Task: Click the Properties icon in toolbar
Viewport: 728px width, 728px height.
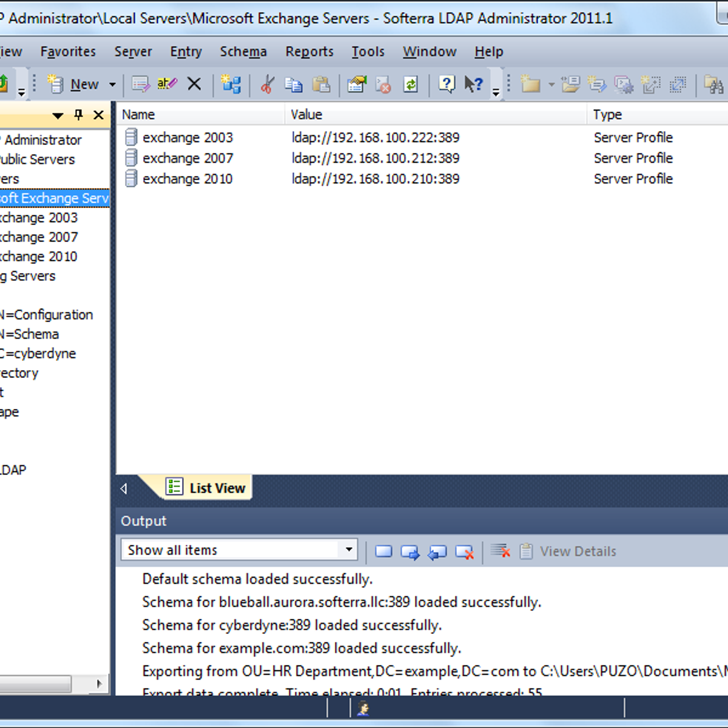Action: coord(357,84)
